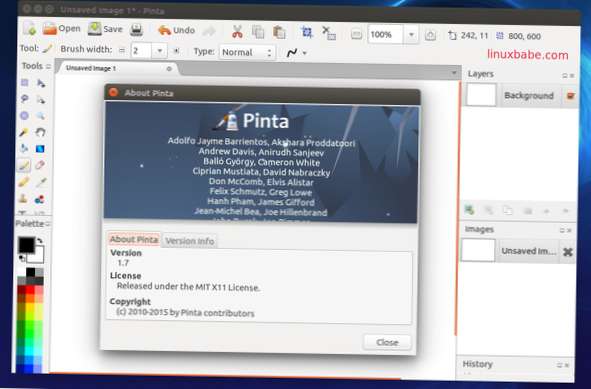Select the Recolor tool
591x389 pixels.
click(39, 199)
